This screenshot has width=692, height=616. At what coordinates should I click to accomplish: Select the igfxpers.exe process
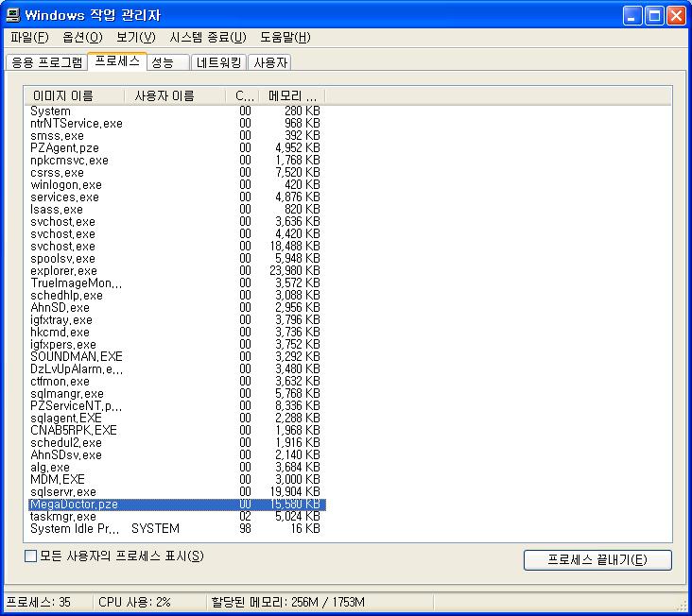click(177, 345)
